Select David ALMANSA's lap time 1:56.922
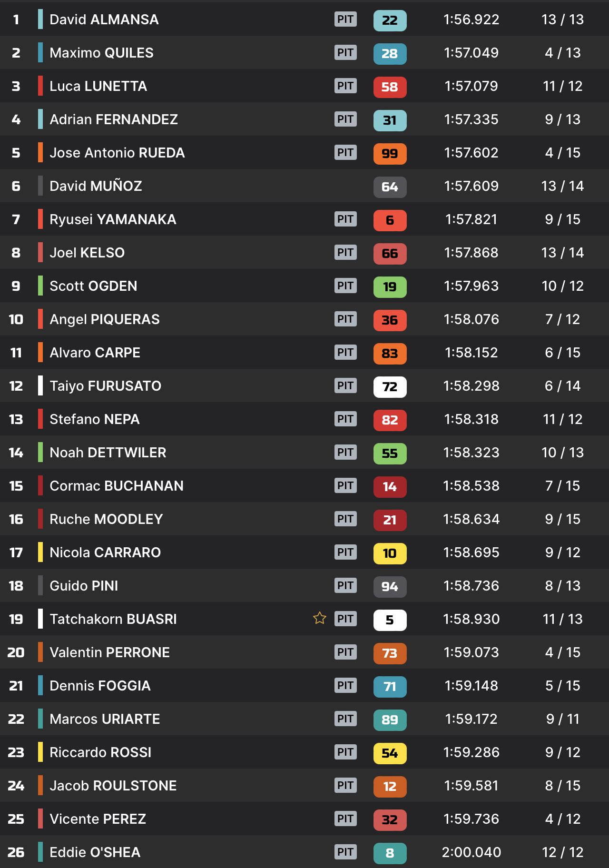Screen dimensions: 609x868 [x=471, y=20]
